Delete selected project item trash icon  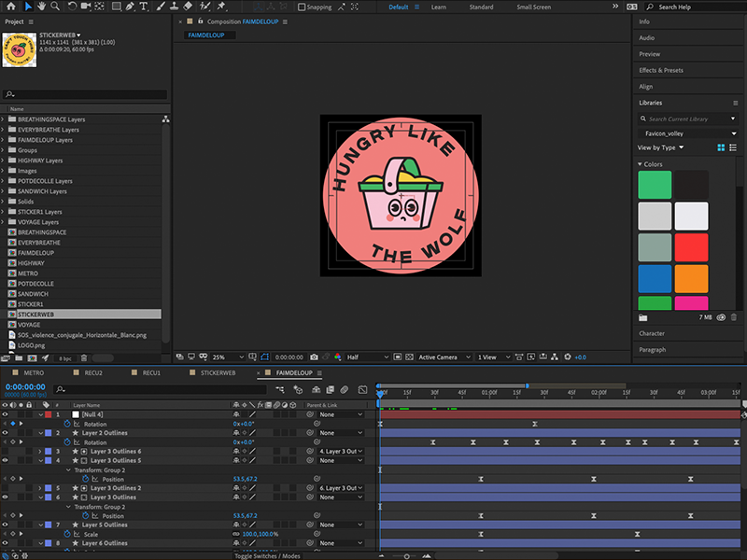pyautogui.click(x=84, y=358)
